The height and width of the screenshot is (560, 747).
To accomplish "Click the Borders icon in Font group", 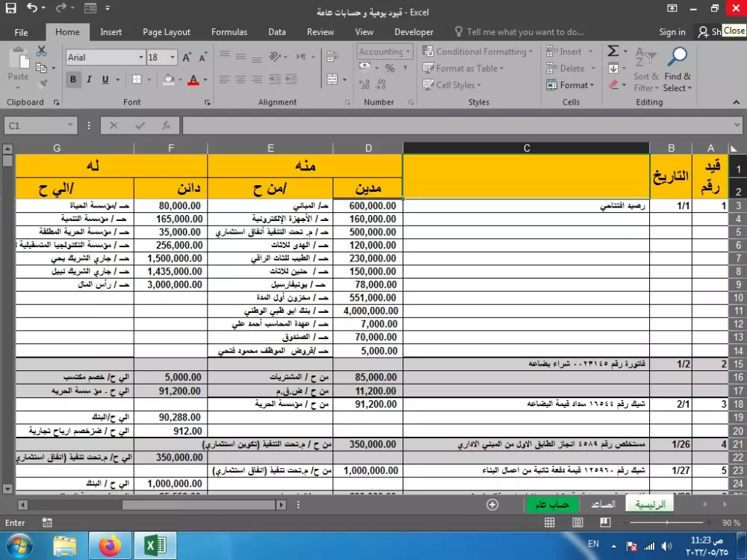I will pos(137,80).
